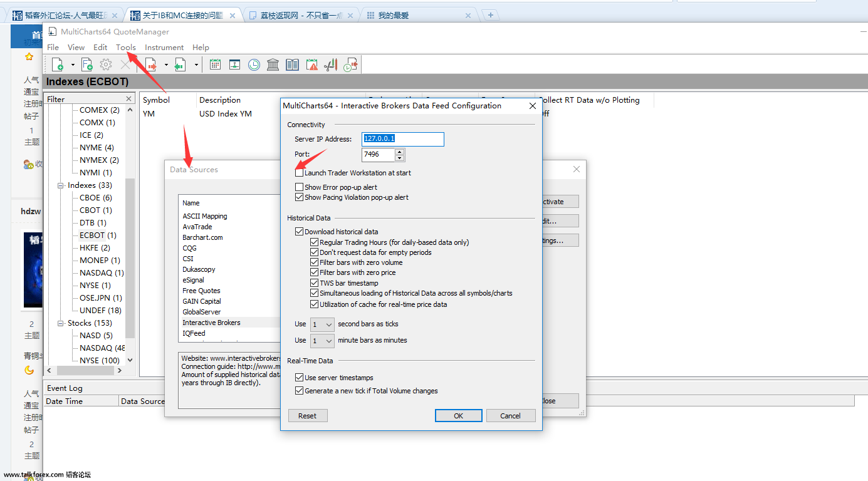Open the minute bars as minutes dropdown

322,341
